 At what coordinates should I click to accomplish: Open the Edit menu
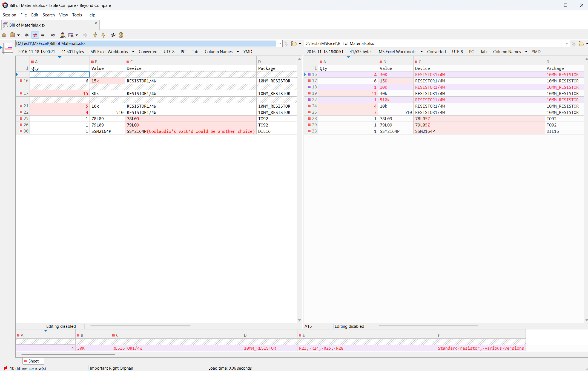(x=35, y=15)
